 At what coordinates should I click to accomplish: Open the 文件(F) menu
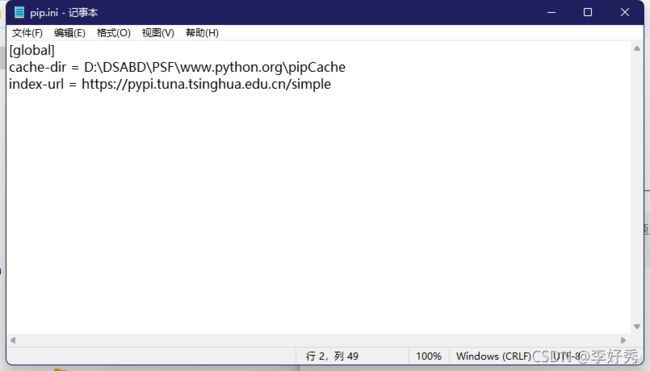27,33
